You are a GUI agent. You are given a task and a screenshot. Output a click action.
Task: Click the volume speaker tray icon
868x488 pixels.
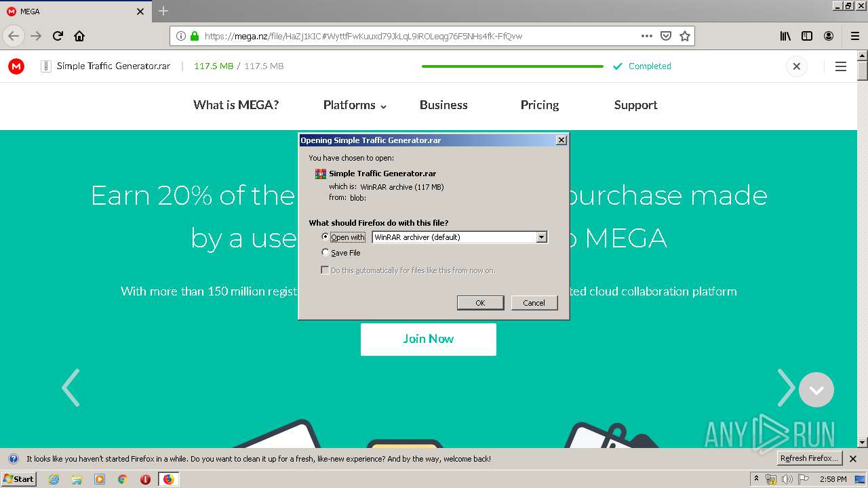[787, 479]
